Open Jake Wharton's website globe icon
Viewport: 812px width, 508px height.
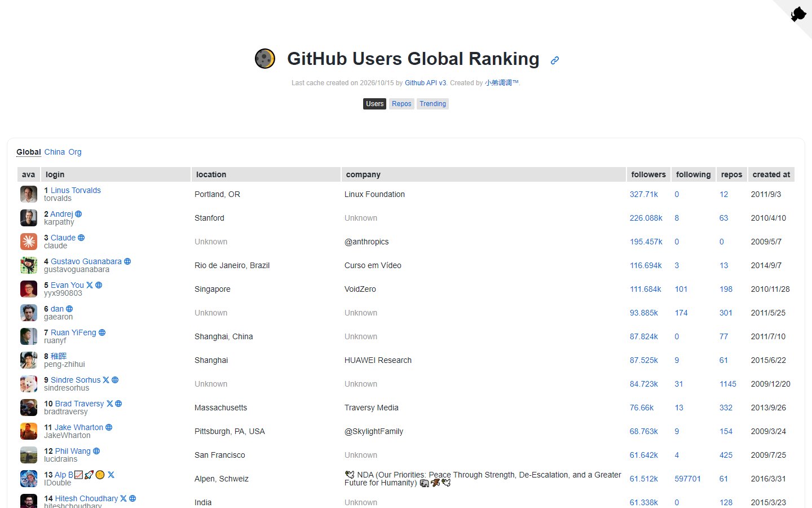tap(109, 427)
